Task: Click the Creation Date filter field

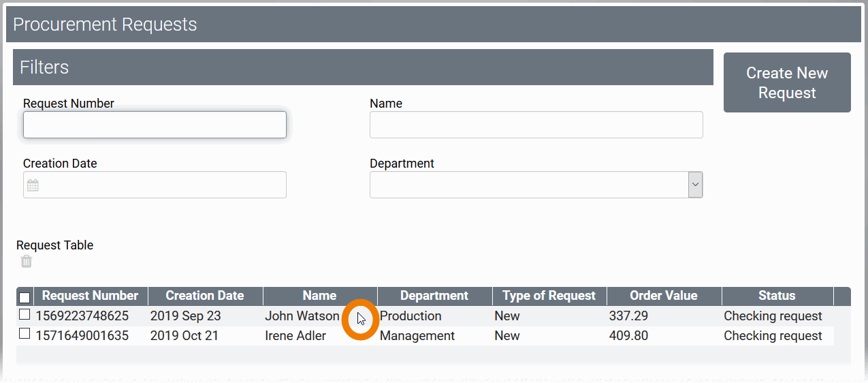Action: [x=163, y=185]
